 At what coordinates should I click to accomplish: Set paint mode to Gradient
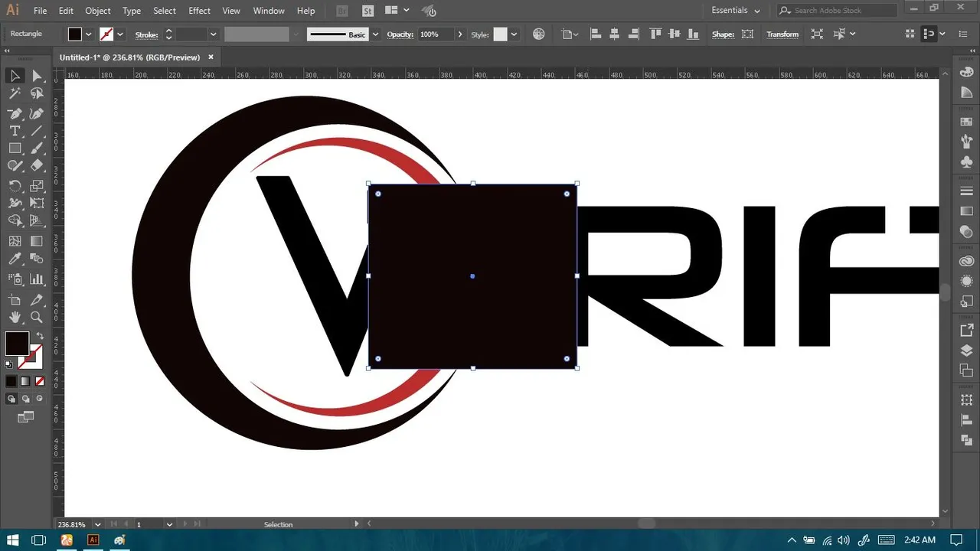(x=25, y=381)
